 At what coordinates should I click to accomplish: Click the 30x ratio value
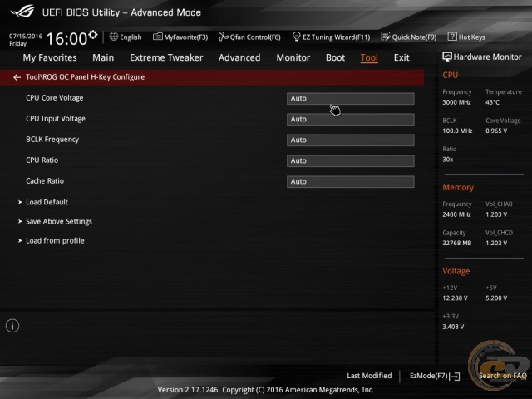pyautogui.click(x=448, y=159)
